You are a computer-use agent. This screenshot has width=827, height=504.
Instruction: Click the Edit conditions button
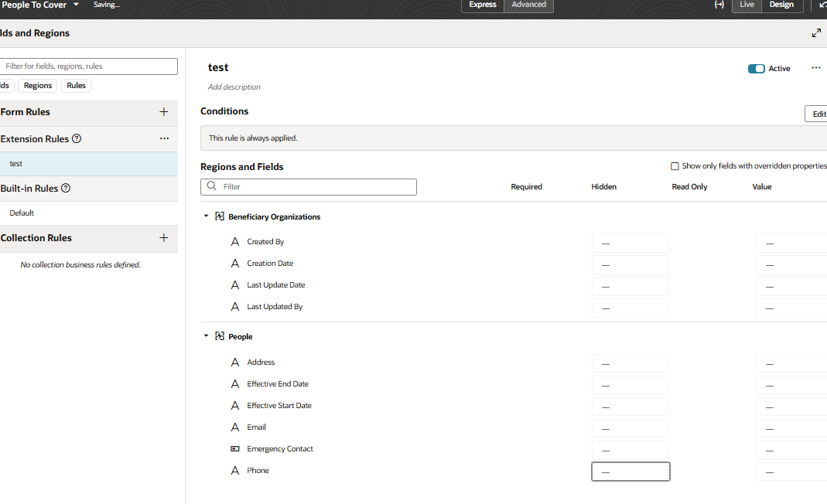pyautogui.click(x=816, y=114)
